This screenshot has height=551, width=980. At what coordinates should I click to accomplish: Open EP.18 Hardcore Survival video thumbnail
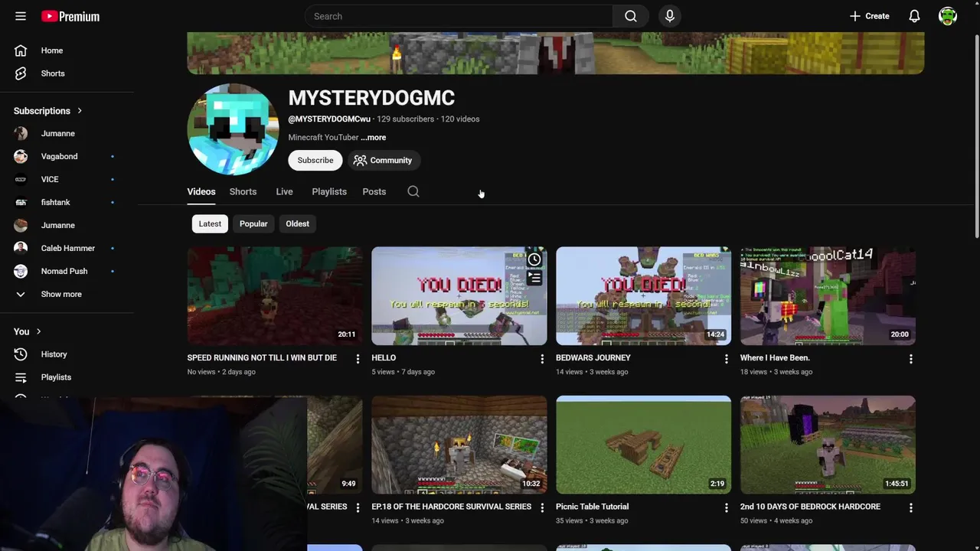point(459,445)
